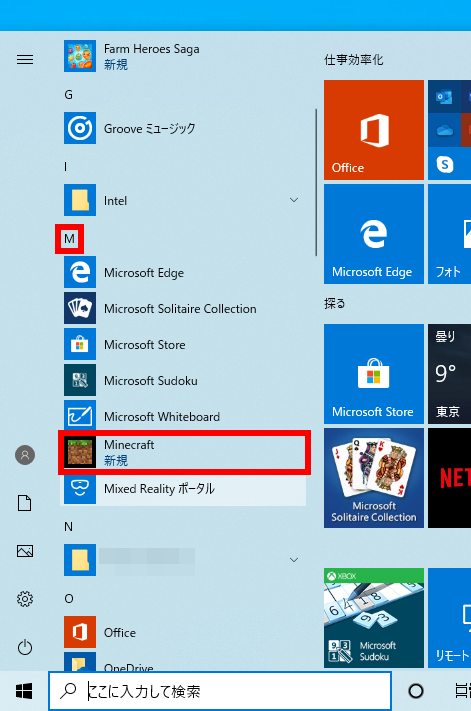Click the M letter header
Image resolution: width=471 pixels, height=711 pixels.
(x=69, y=239)
